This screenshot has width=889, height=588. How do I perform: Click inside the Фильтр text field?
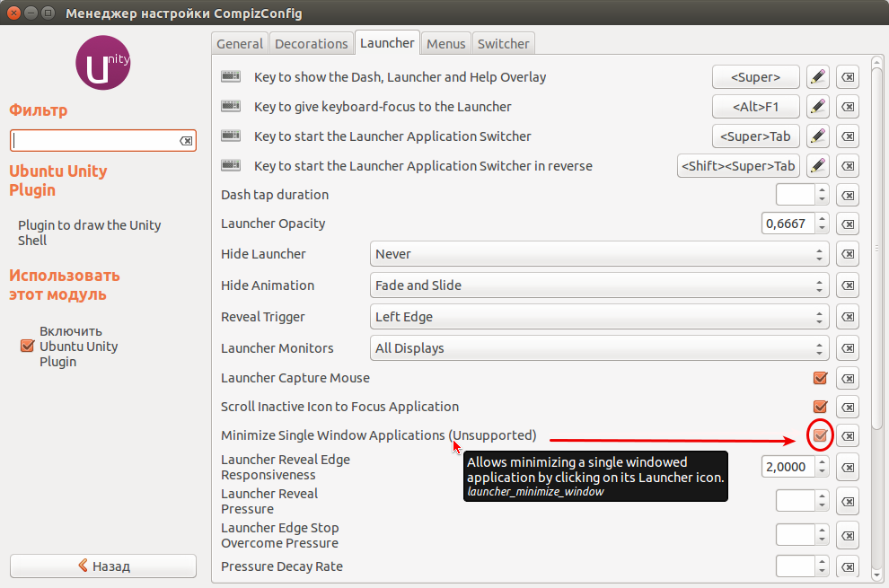pos(94,141)
